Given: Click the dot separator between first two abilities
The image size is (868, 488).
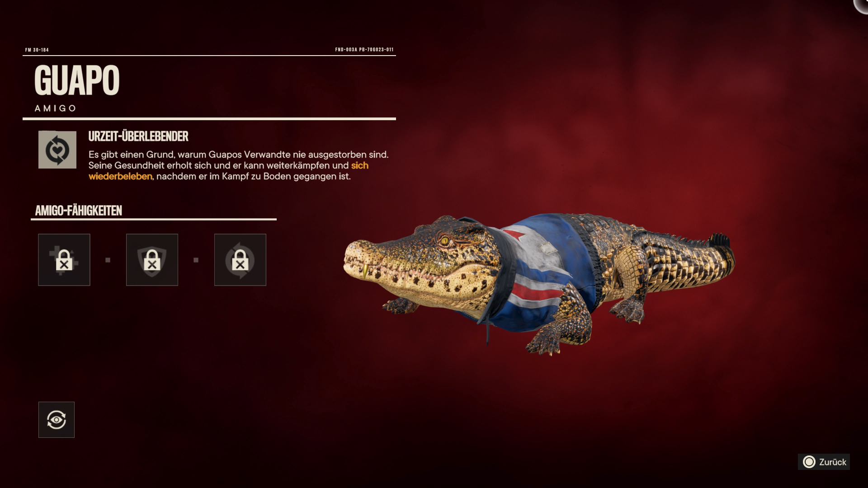Looking at the screenshot, I should [108, 260].
